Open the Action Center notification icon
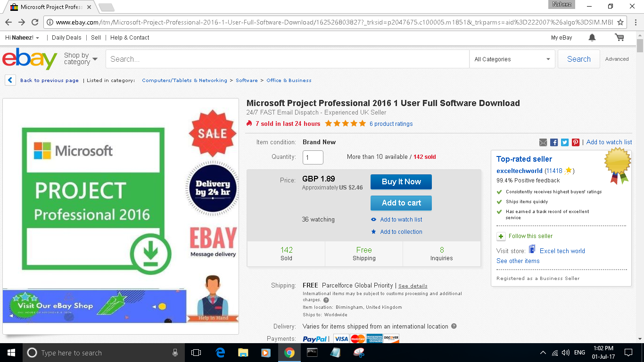644x362 pixels. pos(628,353)
